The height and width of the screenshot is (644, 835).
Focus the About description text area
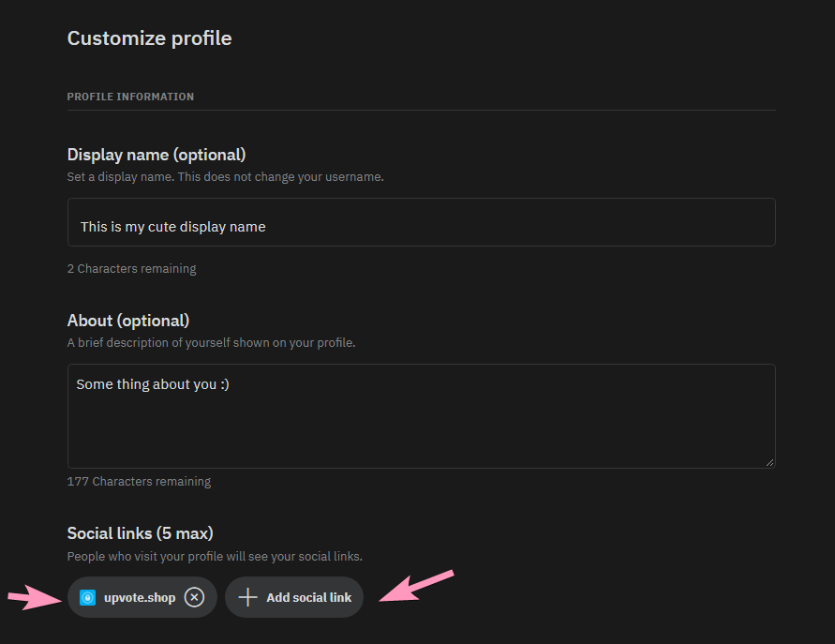pyautogui.click(x=421, y=416)
